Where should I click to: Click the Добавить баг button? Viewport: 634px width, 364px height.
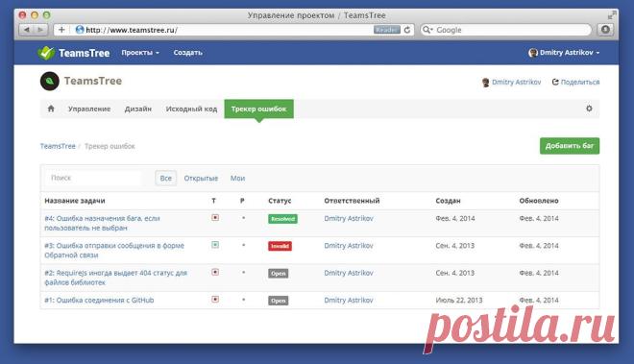tap(570, 146)
